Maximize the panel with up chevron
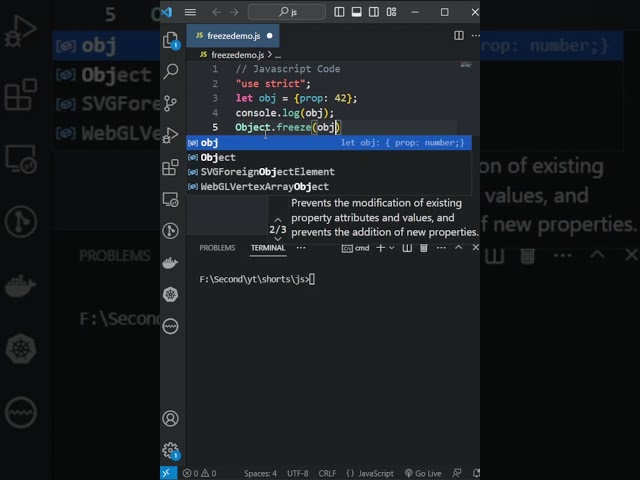Screen dimensions: 640x480 click(x=458, y=247)
